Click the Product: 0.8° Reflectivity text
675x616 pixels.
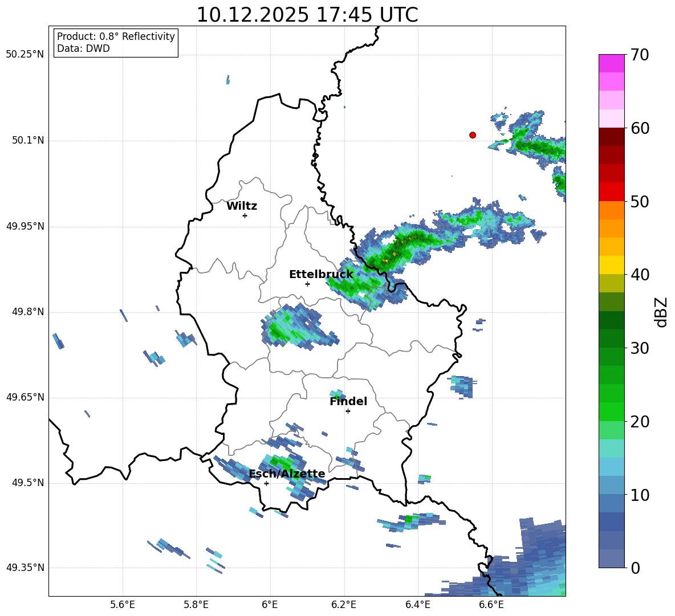click(x=116, y=36)
